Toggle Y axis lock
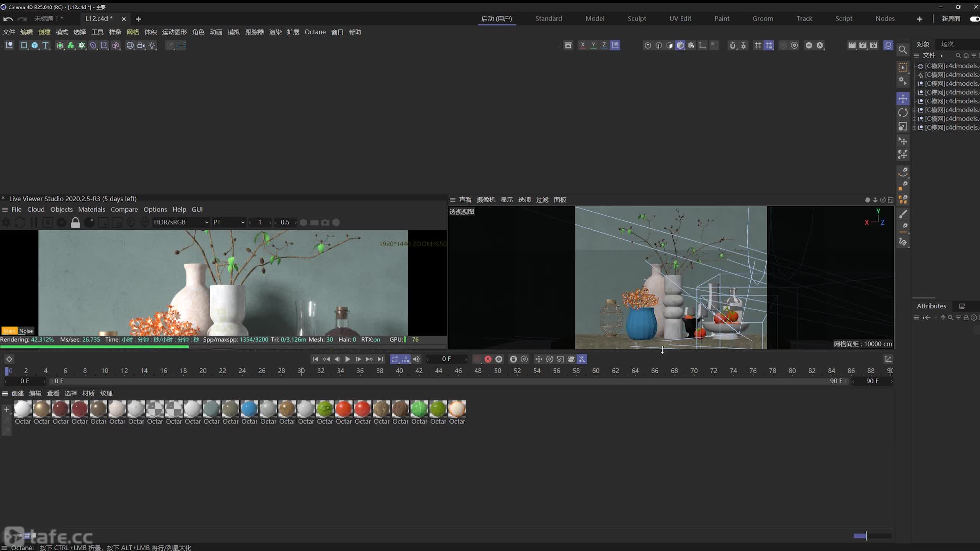980x551 pixels. point(593,45)
